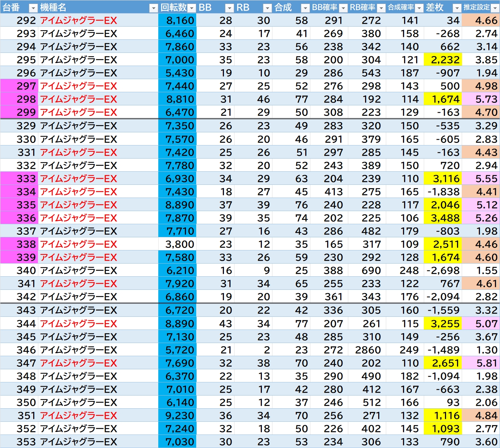Open the 台番 column filter dropdown

[x=33, y=8]
